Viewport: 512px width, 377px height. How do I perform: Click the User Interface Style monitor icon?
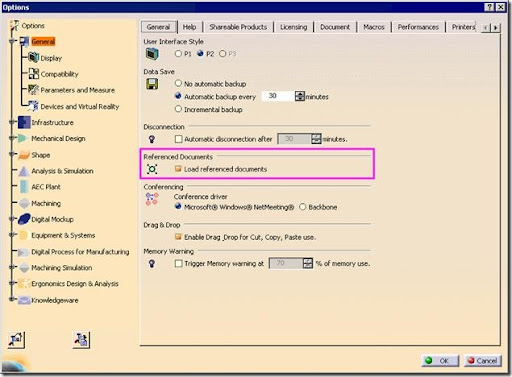pos(152,54)
